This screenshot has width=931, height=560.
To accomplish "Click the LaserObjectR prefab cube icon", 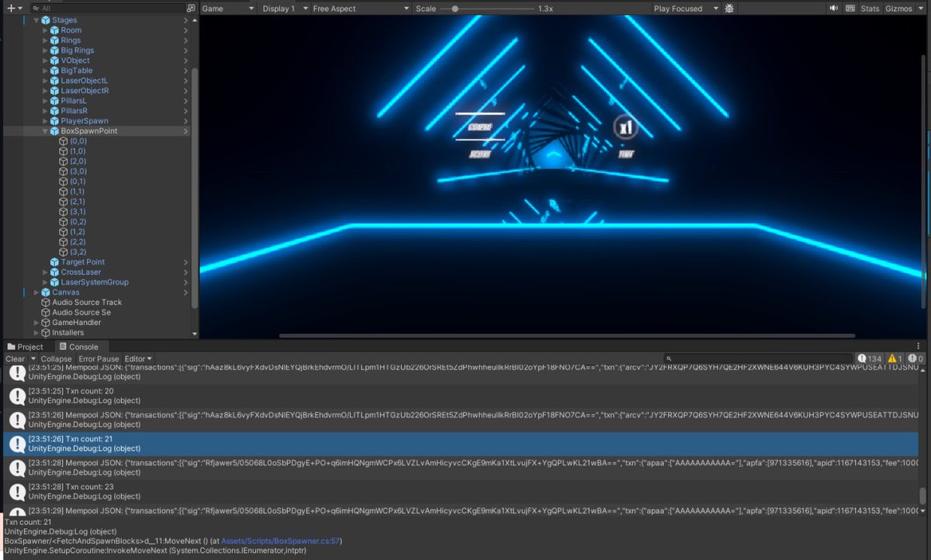I will tap(54, 91).
